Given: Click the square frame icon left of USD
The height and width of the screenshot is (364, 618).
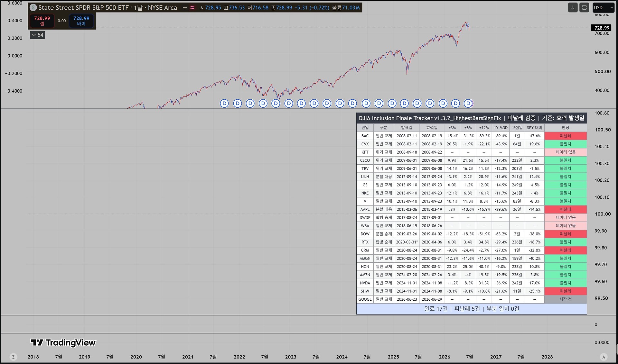Looking at the screenshot, I should point(584,8).
